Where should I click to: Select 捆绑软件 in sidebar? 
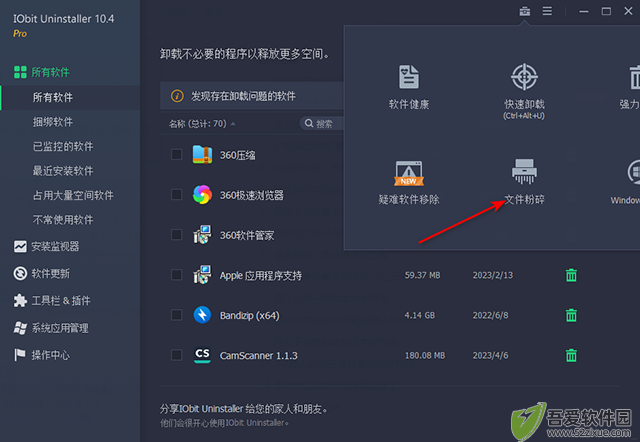[x=53, y=122]
